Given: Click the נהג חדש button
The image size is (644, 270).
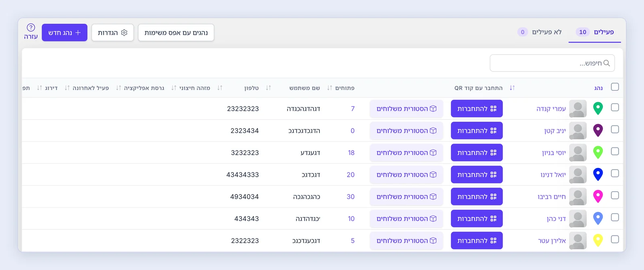Looking at the screenshot, I should pyautogui.click(x=64, y=33).
